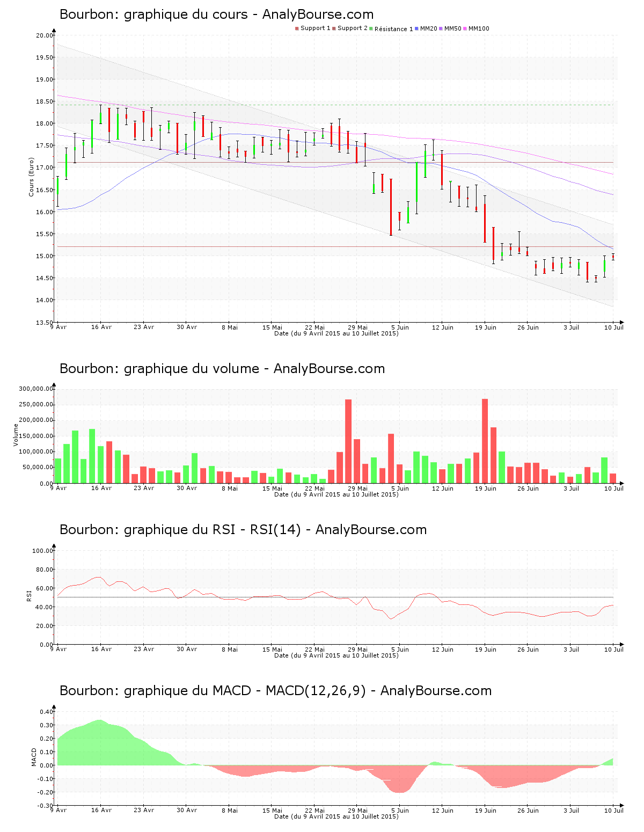
Task: Click the MM20 blue legend swatch
Action: (416, 28)
